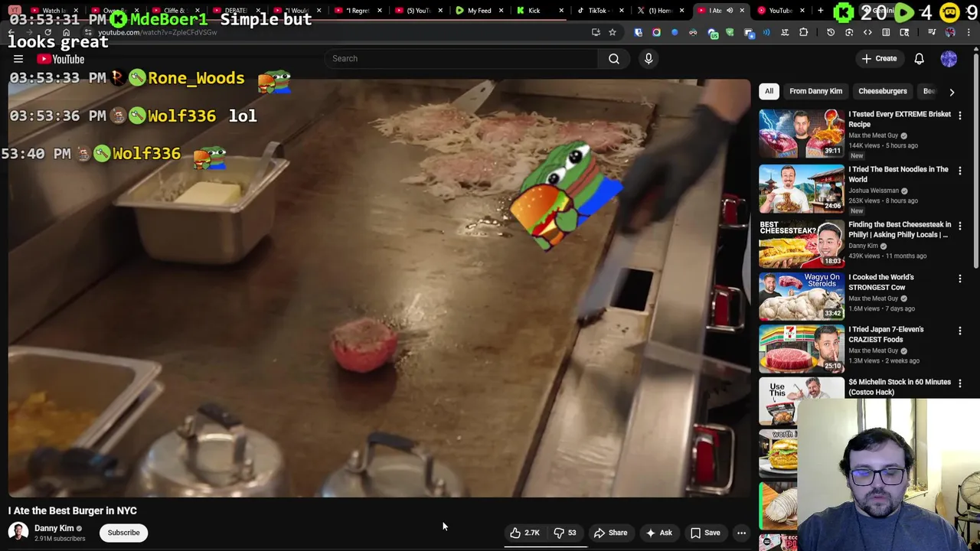This screenshot has width=980, height=551.
Task: Open 'I Tried Japan 7-Eleven's CRAZIEST Foods' title
Action: [x=886, y=334]
